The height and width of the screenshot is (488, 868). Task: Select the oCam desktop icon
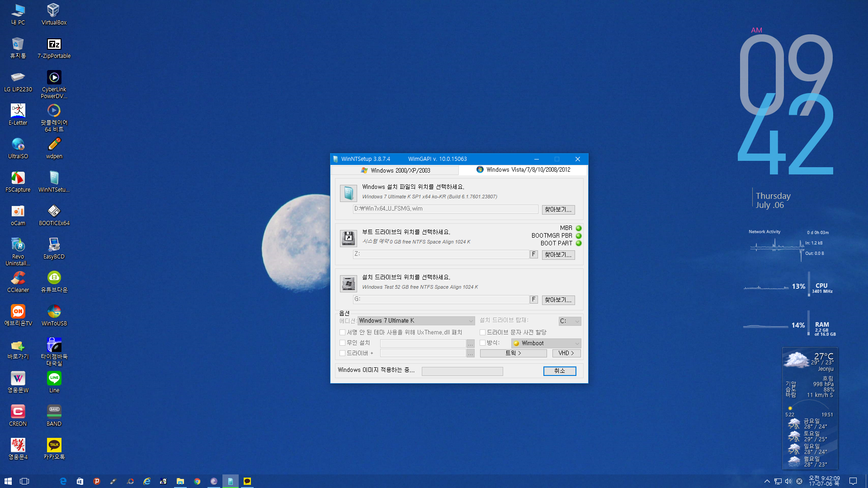pos(18,215)
